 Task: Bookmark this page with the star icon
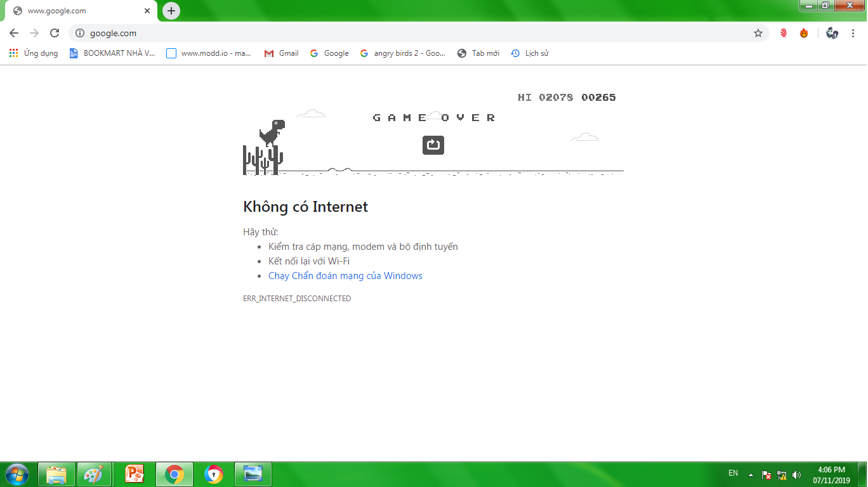click(758, 33)
